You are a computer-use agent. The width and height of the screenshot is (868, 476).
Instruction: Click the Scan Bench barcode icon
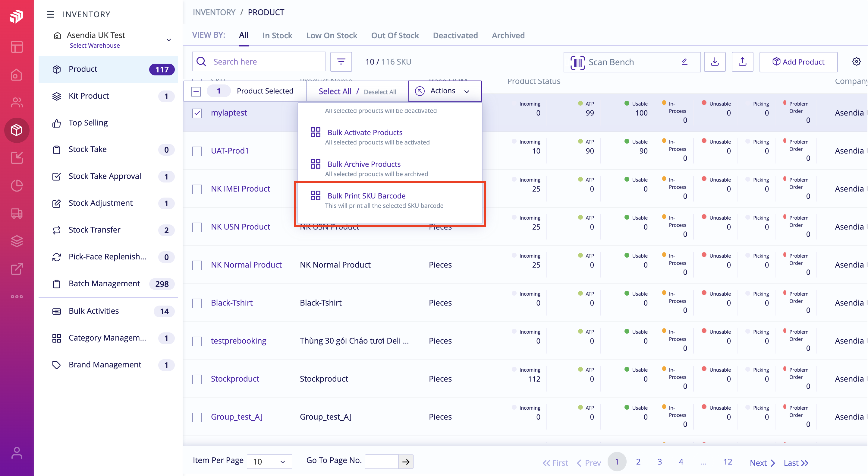tap(577, 62)
